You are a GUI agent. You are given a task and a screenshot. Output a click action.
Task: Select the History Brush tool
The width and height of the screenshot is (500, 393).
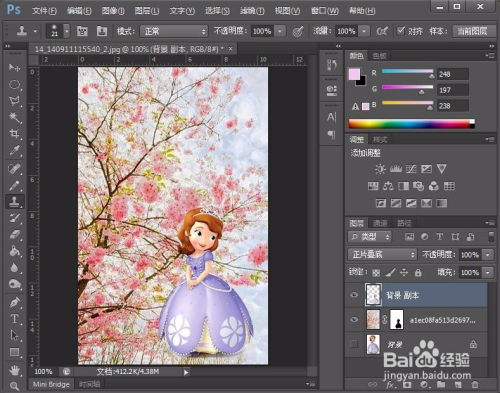tap(14, 218)
